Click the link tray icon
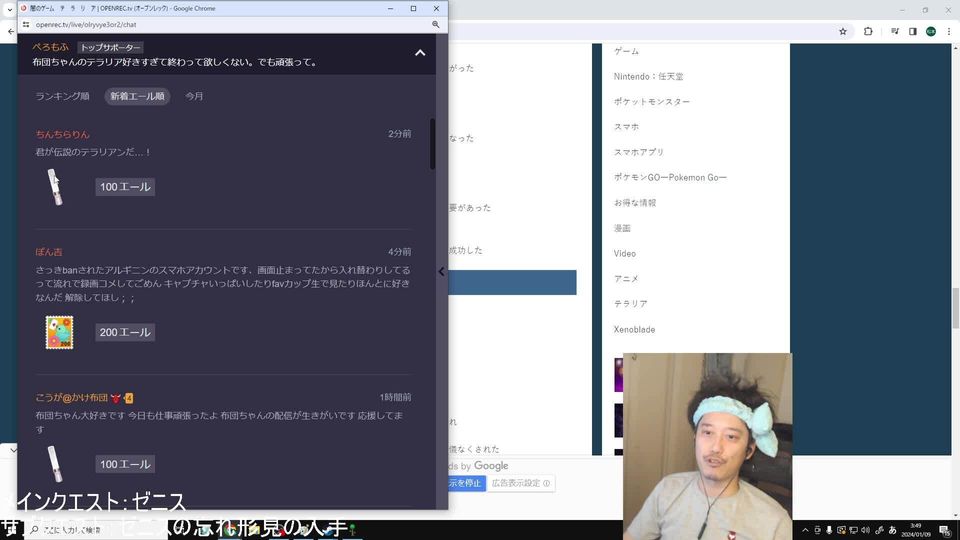The width and height of the screenshot is (960, 540). click(x=879, y=530)
